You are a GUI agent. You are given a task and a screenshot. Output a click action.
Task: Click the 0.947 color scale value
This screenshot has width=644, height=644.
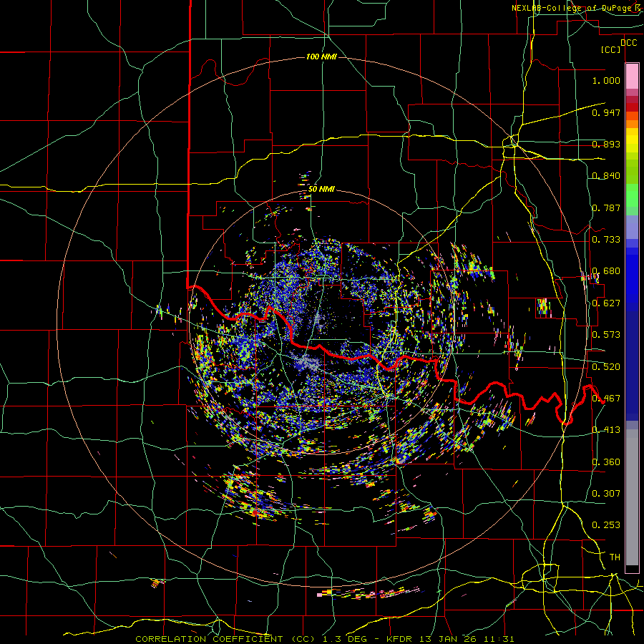606,112
